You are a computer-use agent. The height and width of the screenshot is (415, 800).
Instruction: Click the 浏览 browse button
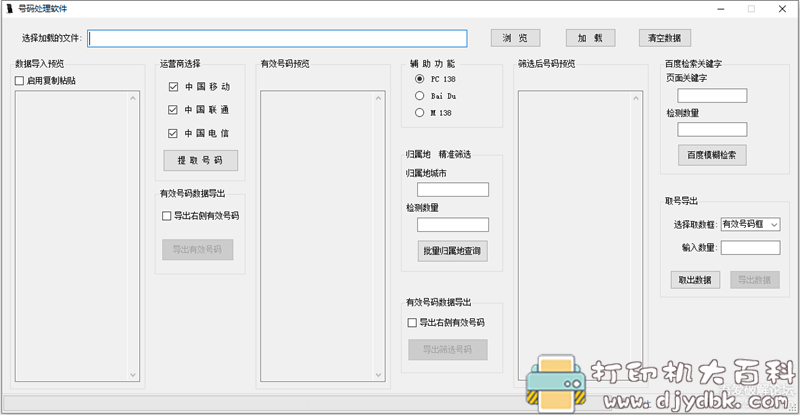click(x=515, y=38)
